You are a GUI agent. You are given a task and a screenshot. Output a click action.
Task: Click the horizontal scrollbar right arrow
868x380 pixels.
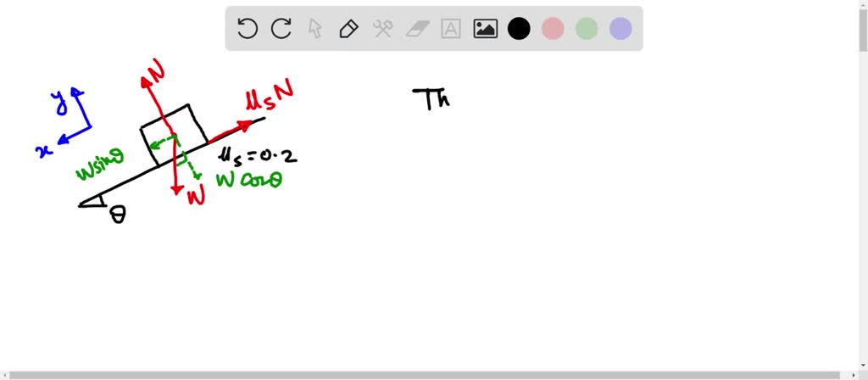coord(854,376)
